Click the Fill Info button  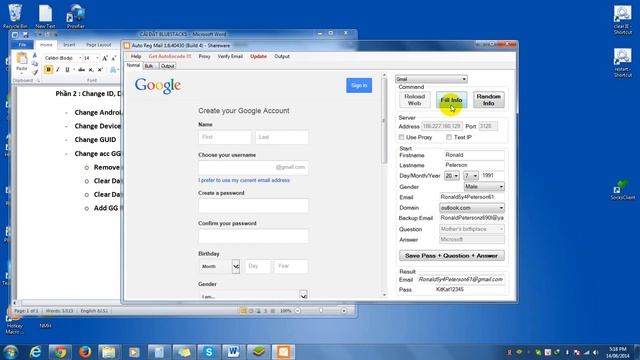tap(451, 100)
